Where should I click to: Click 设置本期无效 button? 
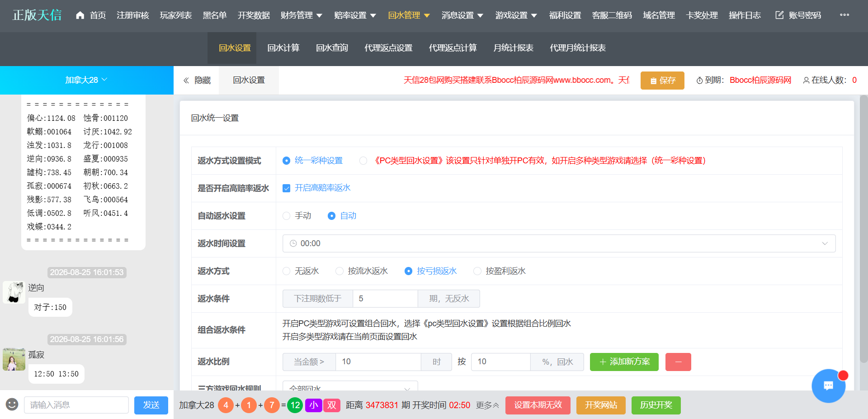click(538, 405)
